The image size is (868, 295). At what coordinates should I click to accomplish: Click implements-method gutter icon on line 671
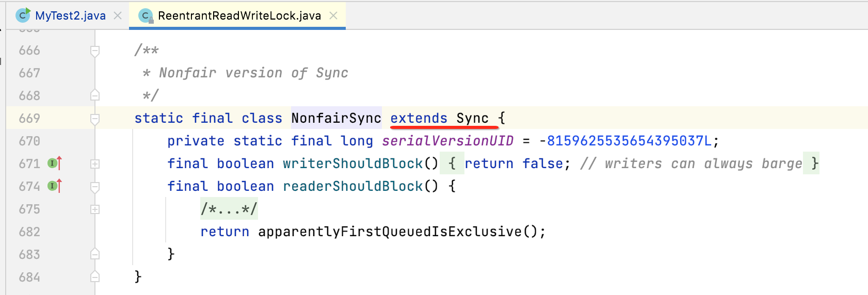tap(54, 163)
